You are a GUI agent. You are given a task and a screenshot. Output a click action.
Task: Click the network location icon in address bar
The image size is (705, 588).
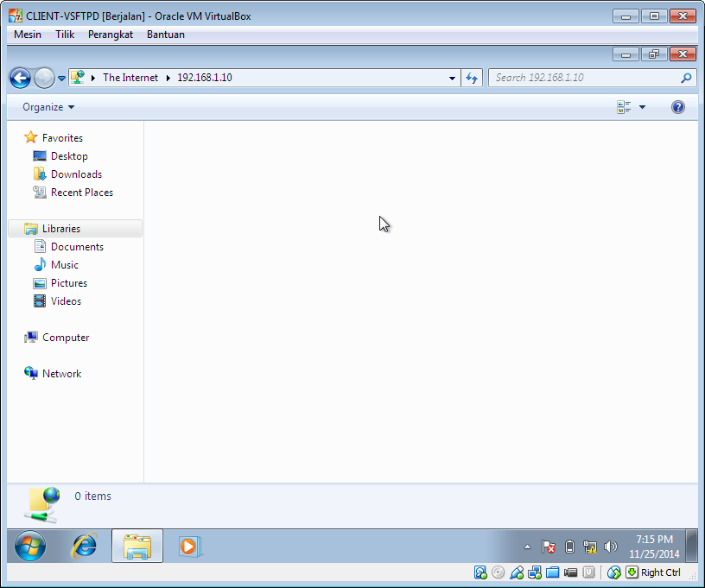click(78, 77)
